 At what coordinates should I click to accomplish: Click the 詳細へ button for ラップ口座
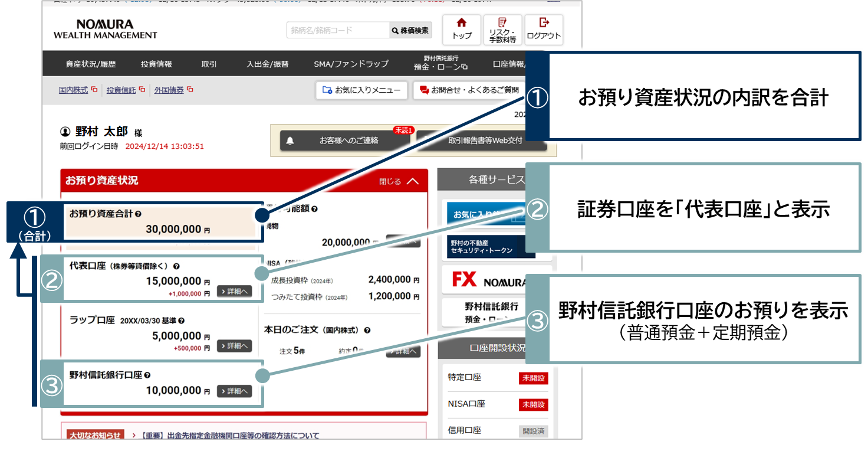(234, 346)
